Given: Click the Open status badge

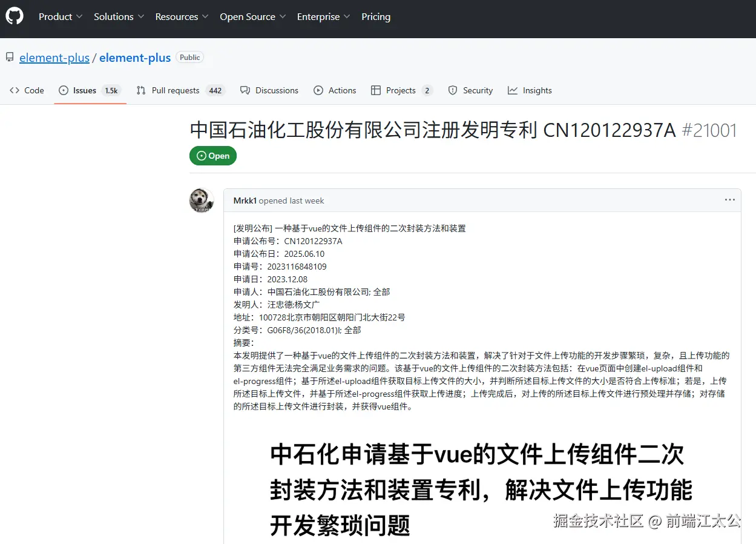Looking at the screenshot, I should pos(212,156).
